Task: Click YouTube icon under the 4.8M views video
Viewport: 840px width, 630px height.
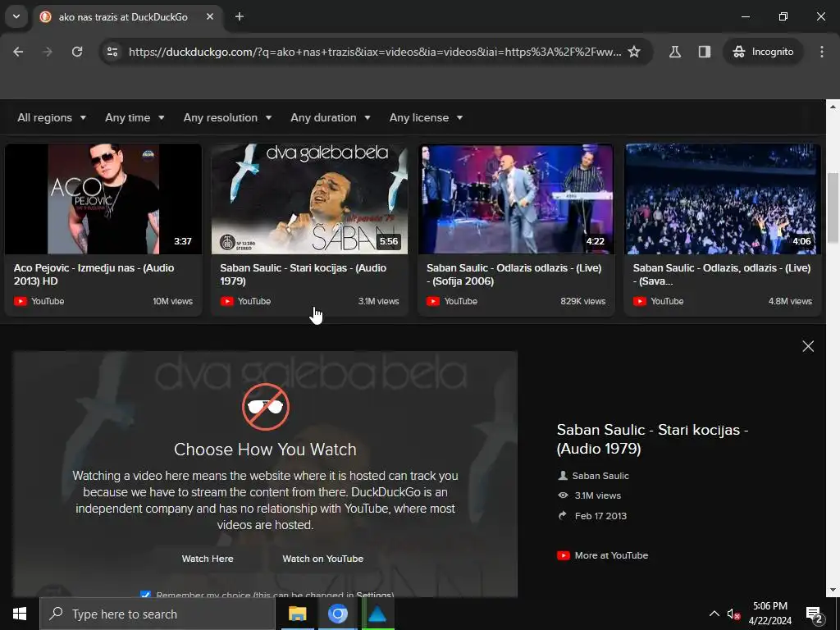Action: 640,301
